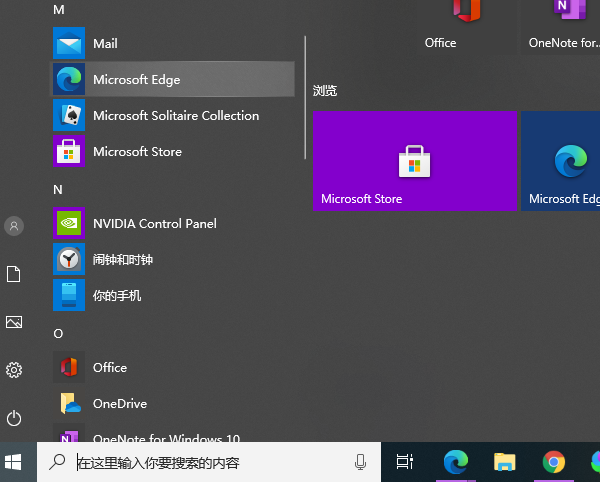Open Microsoft Store in the app list
Viewport: 600px width, 482px height.
pyautogui.click(x=137, y=152)
